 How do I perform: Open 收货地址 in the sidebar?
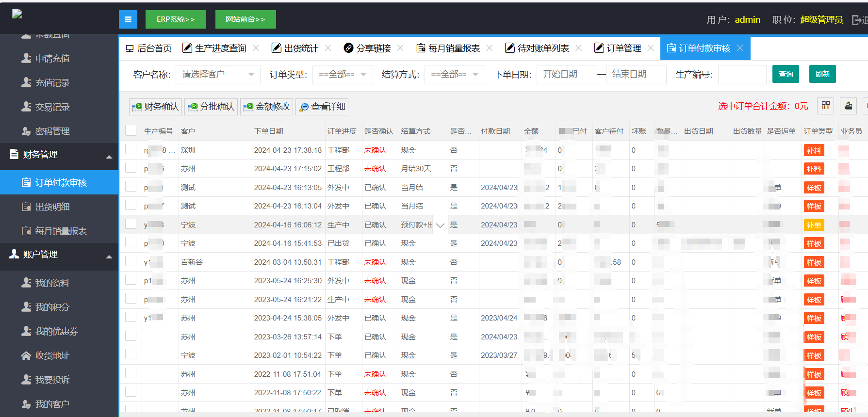[52, 355]
